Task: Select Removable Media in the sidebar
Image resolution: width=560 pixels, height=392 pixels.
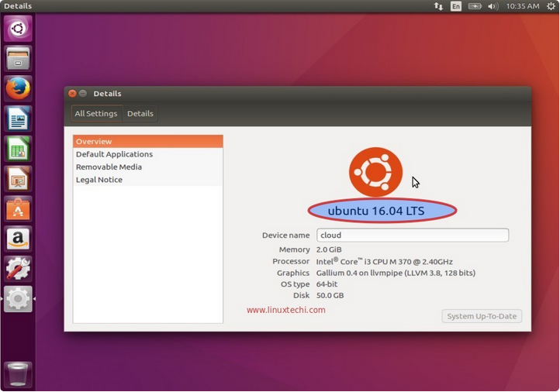Action: click(148, 167)
